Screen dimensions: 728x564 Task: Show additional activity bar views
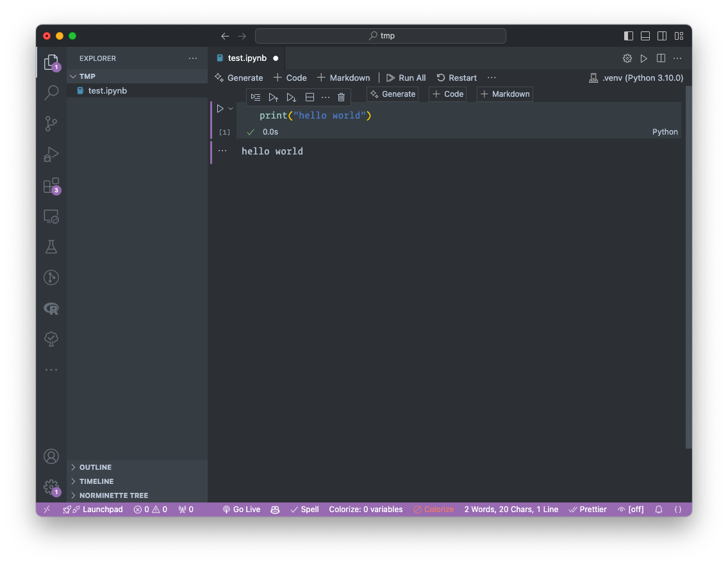coord(51,370)
